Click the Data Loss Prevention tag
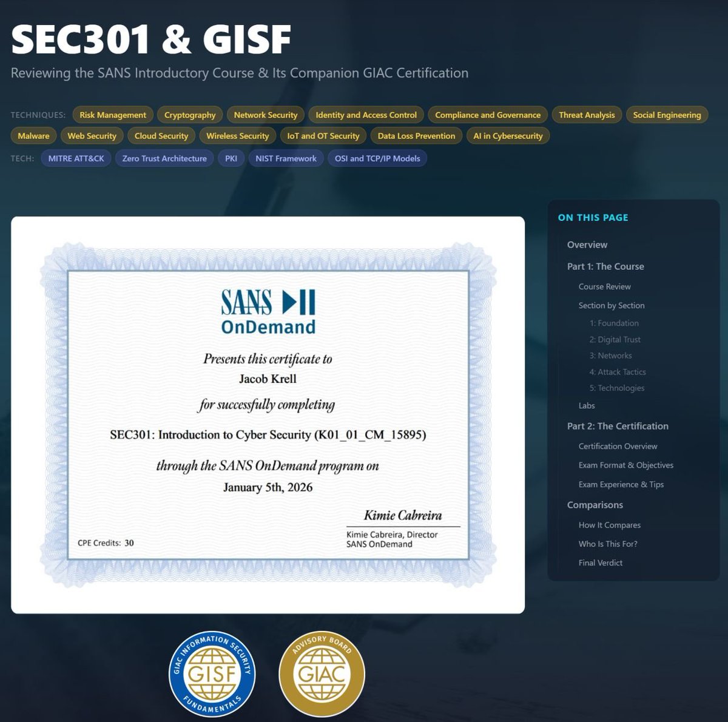Screen dimensions: 728x722 [x=416, y=136]
